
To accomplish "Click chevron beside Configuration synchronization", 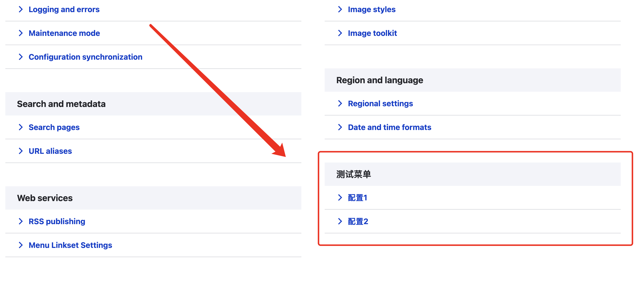I will pyautogui.click(x=21, y=57).
